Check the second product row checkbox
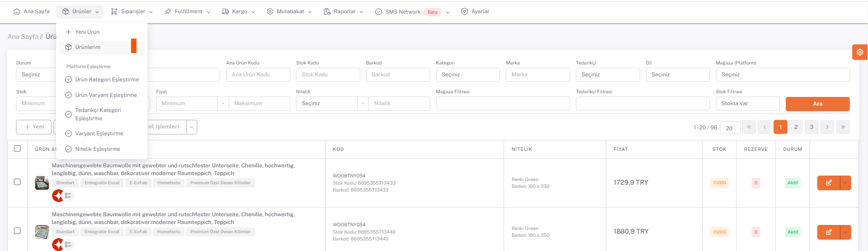The image size is (868, 251). point(17,231)
